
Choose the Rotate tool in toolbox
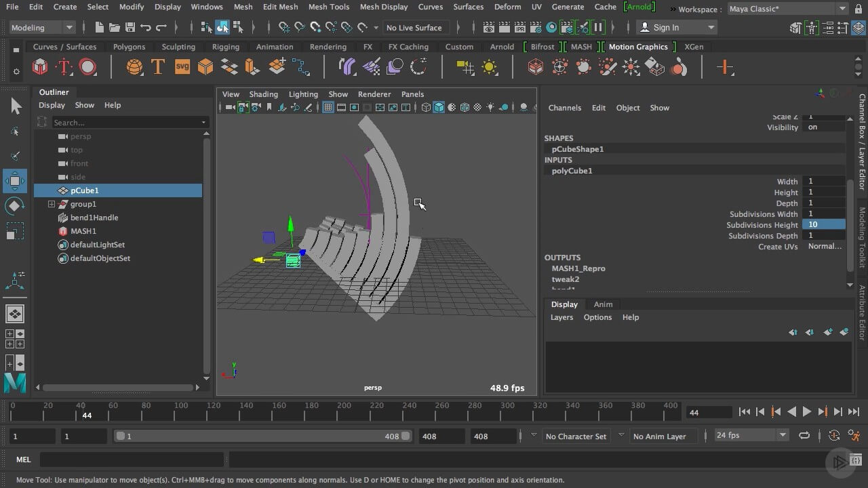15,205
